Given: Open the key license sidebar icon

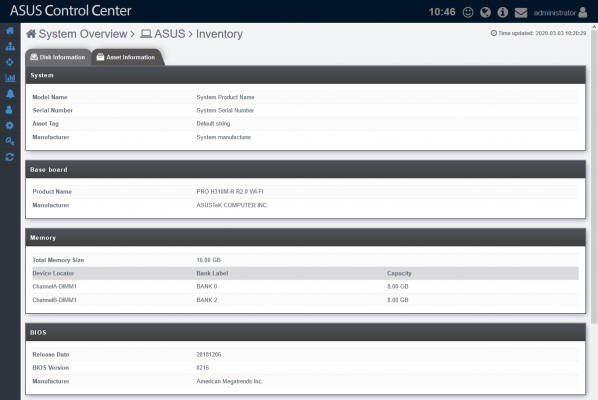Looking at the screenshot, I should coord(10,141).
